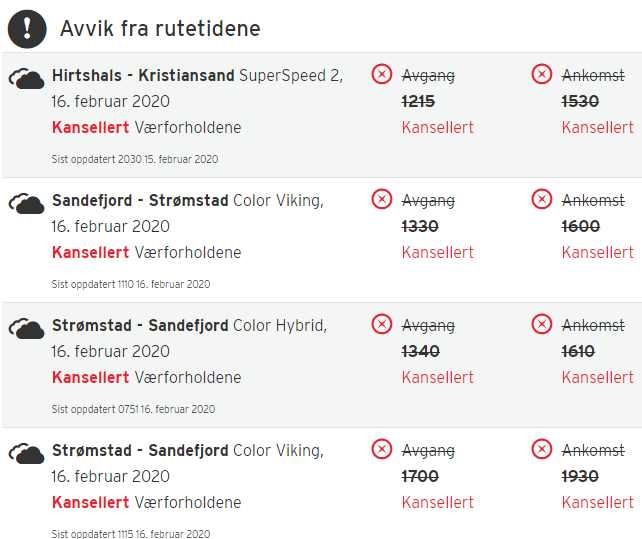Click cloud icon beside Sandefjord - Strømstad route
Screen dimensions: 642x539
click(27, 204)
